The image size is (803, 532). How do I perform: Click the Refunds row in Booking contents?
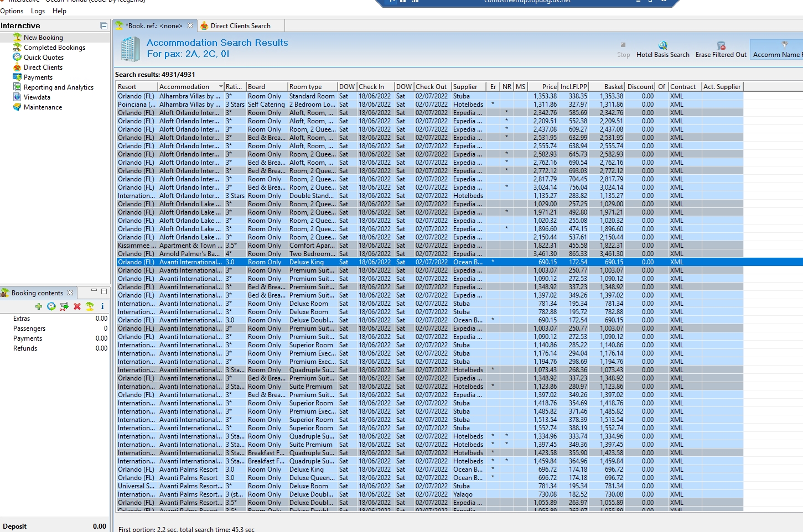click(55, 348)
